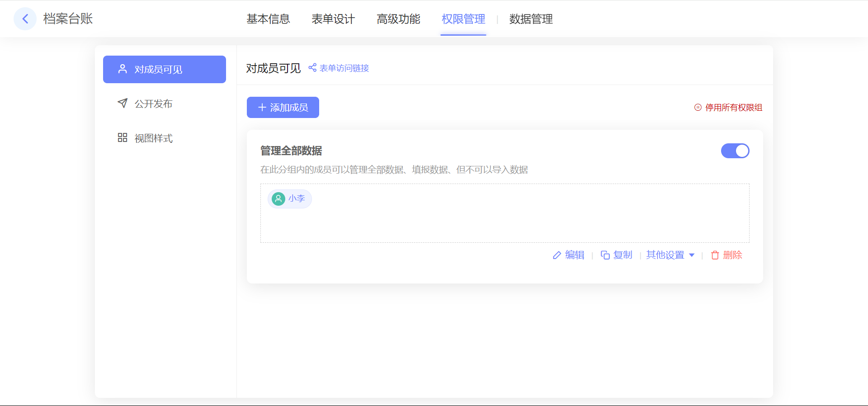Click the pause icon for 停用所有权限组
Viewport: 868px width, 406px height.
coord(698,108)
